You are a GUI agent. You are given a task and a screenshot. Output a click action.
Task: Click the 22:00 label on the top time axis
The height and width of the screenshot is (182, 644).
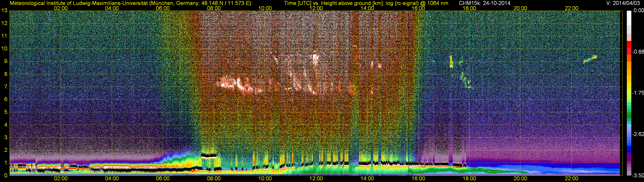571,8
